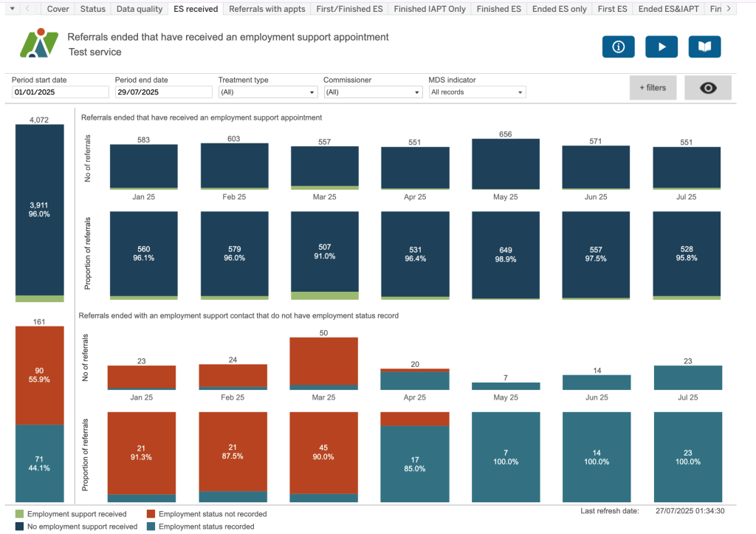756x534 pixels.
Task: Open the MDS indicator dropdown
Action: (x=477, y=92)
